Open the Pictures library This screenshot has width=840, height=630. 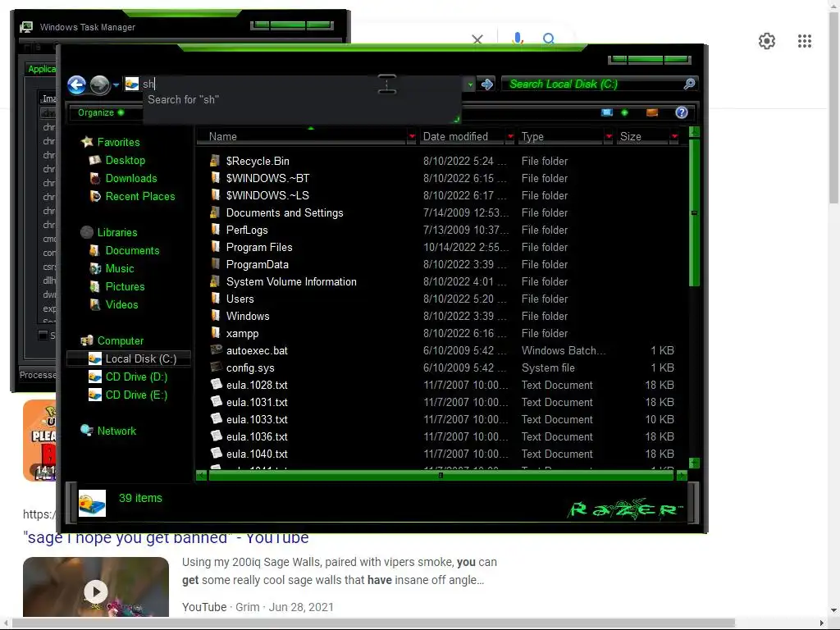point(125,286)
